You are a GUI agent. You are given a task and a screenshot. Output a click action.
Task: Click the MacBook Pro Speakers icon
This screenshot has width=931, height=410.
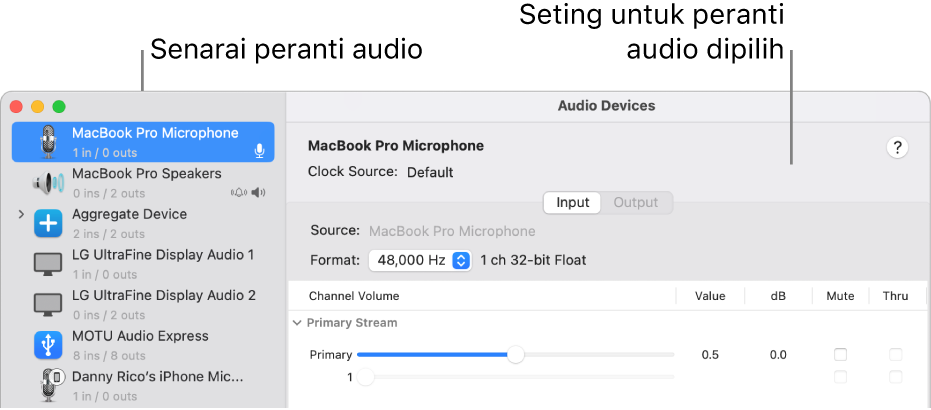pyautogui.click(x=48, y=183)
